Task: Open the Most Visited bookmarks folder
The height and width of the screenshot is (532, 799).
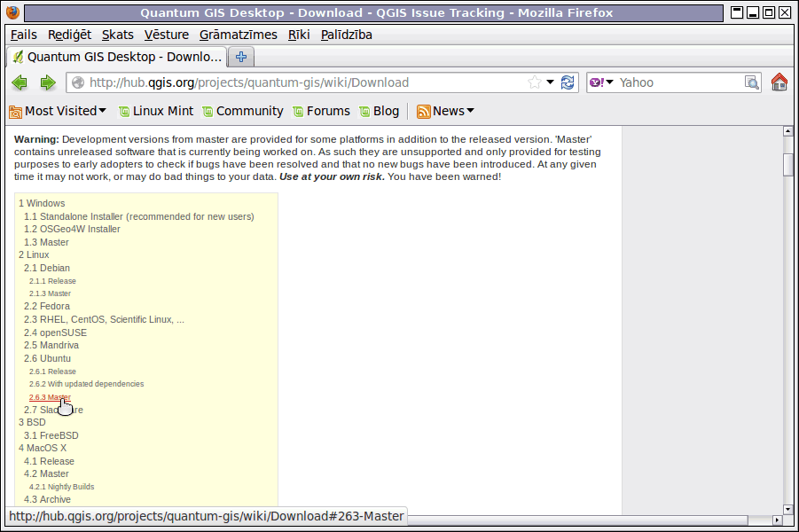Action: tap(58, 111)
